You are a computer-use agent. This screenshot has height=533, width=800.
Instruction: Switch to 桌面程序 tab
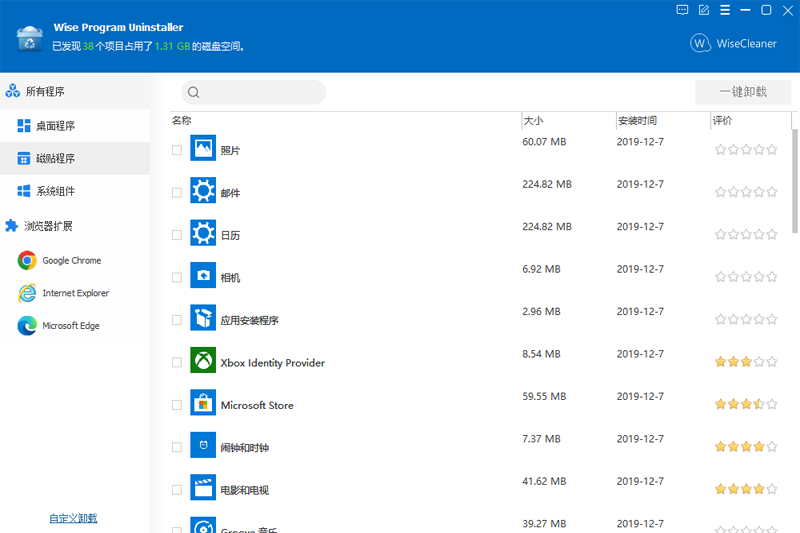pyautogui.click(x=56, y=126)
